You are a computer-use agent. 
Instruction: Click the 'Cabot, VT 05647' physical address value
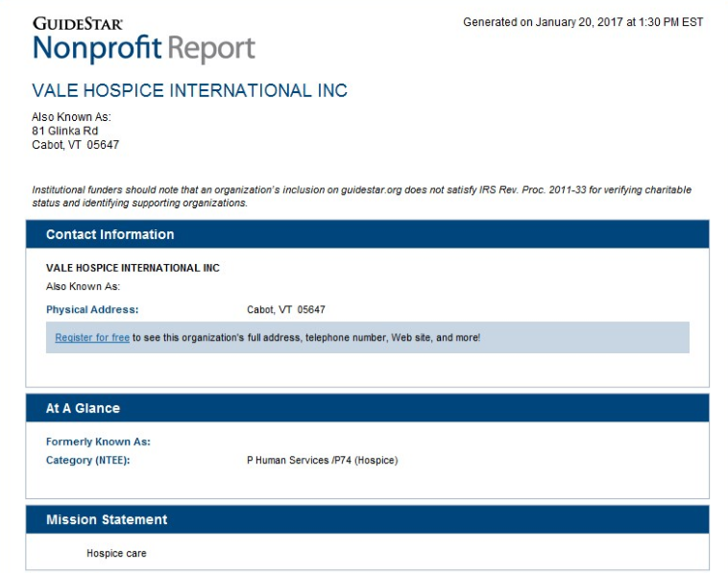[286, 310]
